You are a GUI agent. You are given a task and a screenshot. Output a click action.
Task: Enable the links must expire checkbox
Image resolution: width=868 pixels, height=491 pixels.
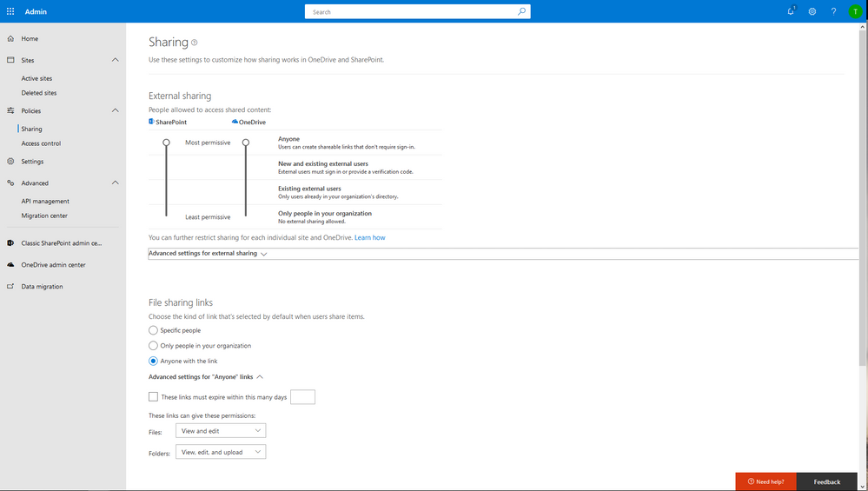click(153, 397)
